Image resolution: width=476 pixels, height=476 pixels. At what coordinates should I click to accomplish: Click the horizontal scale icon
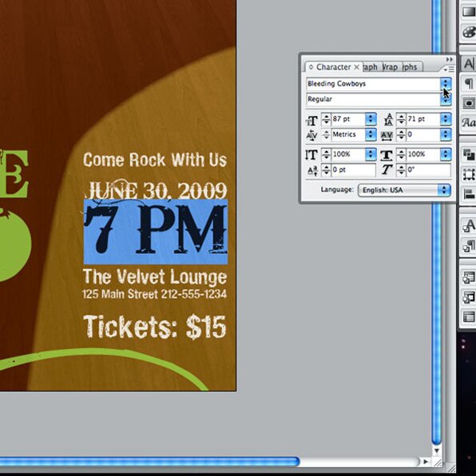387,155
